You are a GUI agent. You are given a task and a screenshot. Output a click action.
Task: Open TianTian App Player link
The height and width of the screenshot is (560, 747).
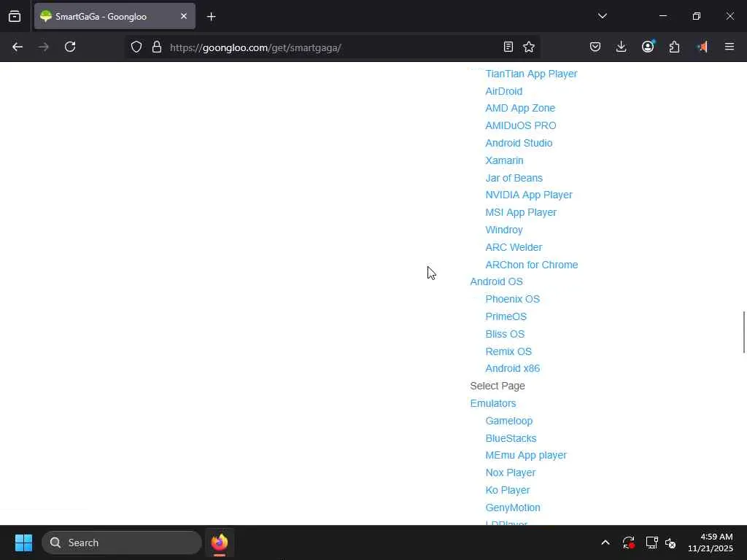[531, 74]
